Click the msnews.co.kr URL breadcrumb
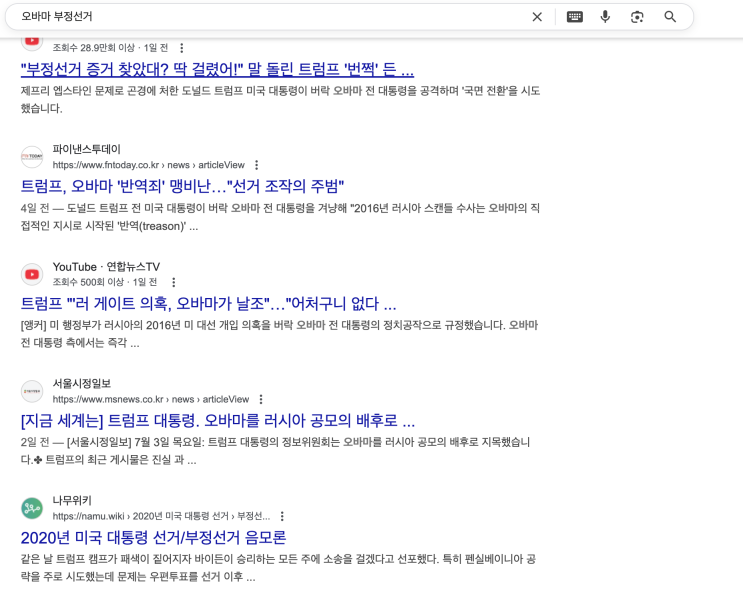The width and height of the screenshot is (743, 596). pyautogui.click(x=151, y=399)
